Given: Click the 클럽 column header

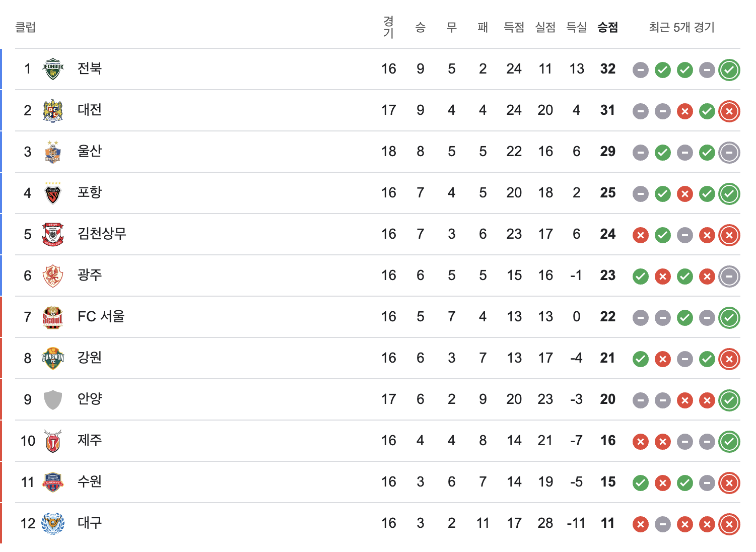Looking at the screenshot, I should pyautogui.click(x=26, y=27).
